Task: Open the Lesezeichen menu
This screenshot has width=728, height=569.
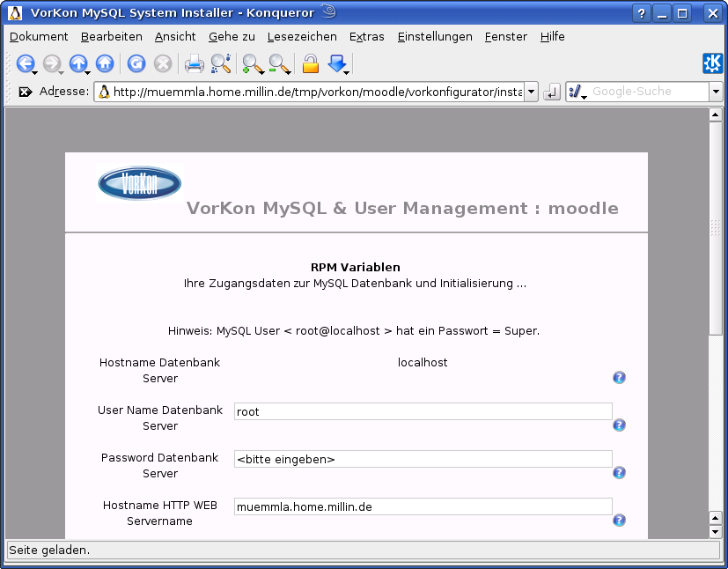Action: point(302,37)
